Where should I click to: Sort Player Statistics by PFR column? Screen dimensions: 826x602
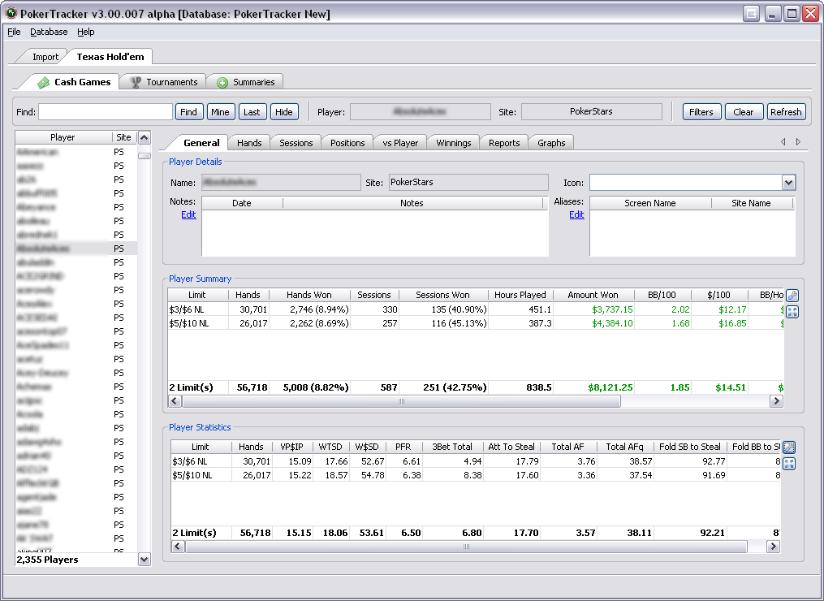pyautogui.click(x=403, y=447)
